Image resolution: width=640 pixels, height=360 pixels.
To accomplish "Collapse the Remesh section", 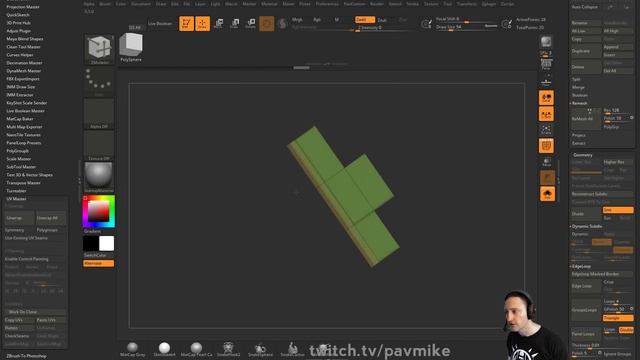I will click(579, 103).
